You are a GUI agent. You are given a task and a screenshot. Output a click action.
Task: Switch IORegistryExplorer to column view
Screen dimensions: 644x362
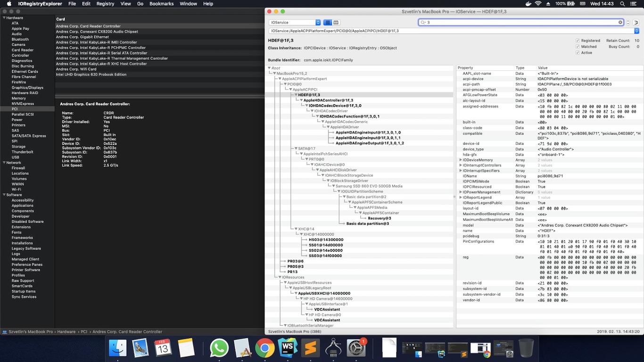coord(336,22)
